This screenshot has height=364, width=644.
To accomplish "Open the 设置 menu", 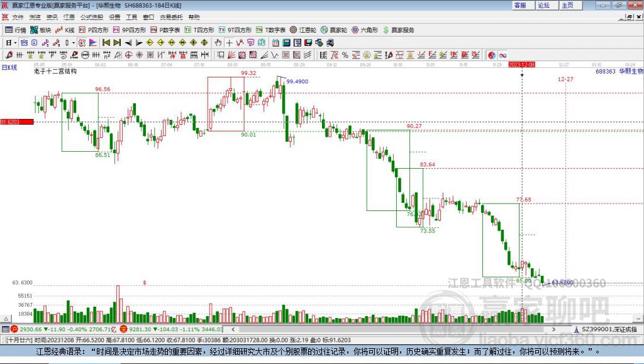I will pyautogui.click(x=114, y=17).
